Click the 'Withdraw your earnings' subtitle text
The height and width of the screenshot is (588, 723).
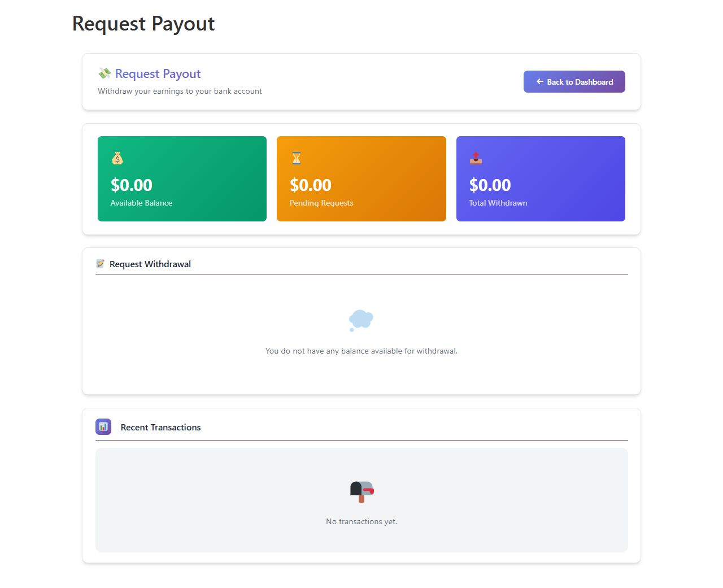(180, 92)
